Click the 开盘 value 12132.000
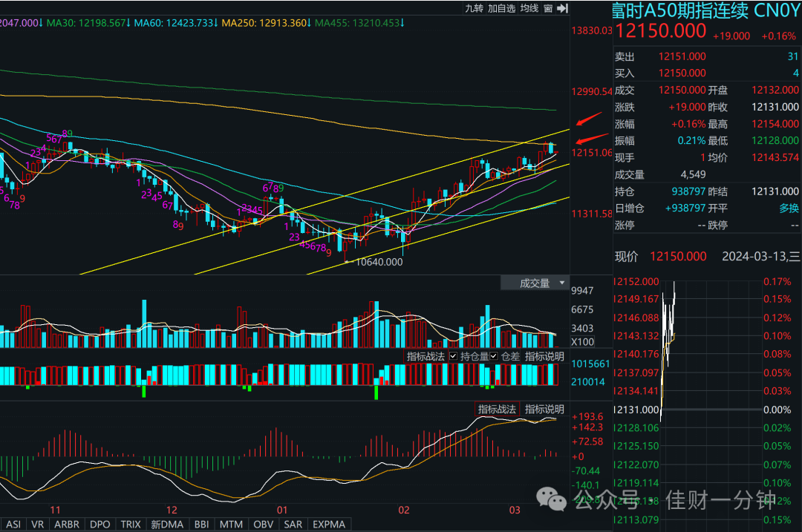This screenshot has height=532, width=802. click(775, 90)
